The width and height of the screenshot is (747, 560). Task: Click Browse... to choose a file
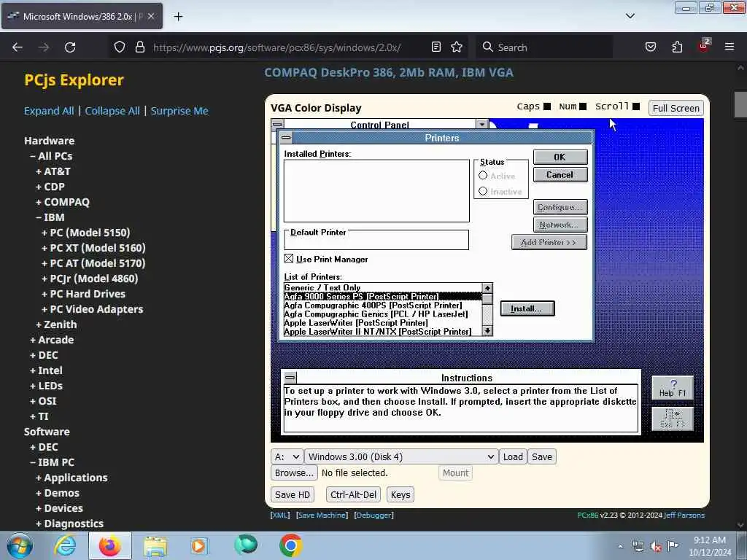(294, 472)
